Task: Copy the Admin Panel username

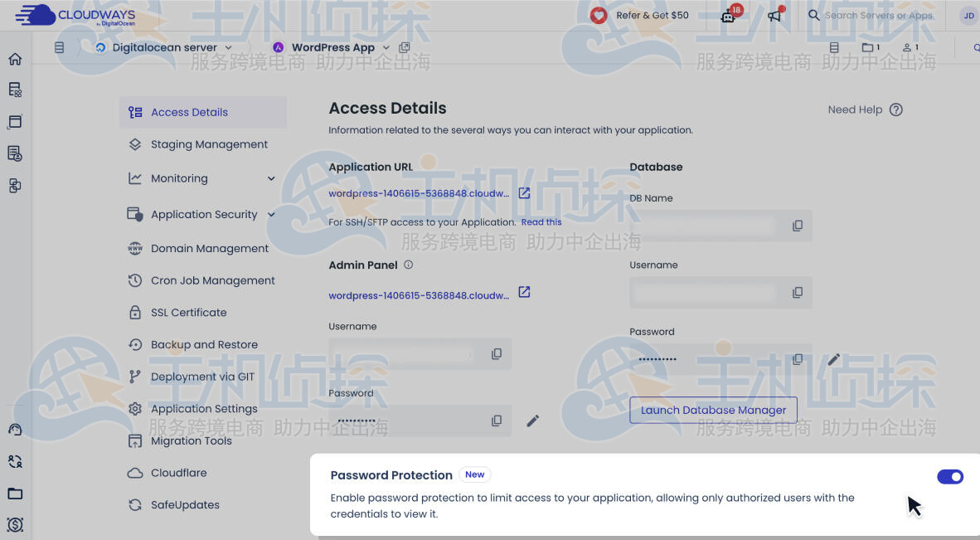Action: [497, 353]
